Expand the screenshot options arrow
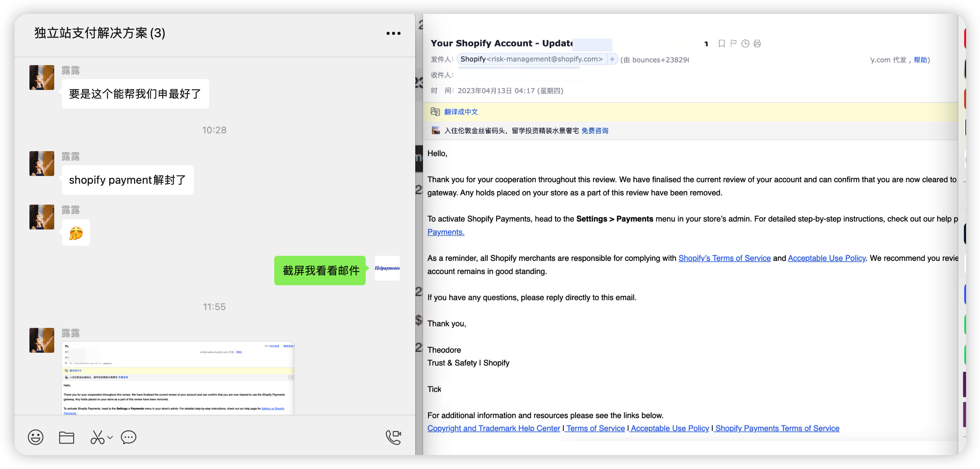Screen dimensions: 980x469 click(110, 437)
